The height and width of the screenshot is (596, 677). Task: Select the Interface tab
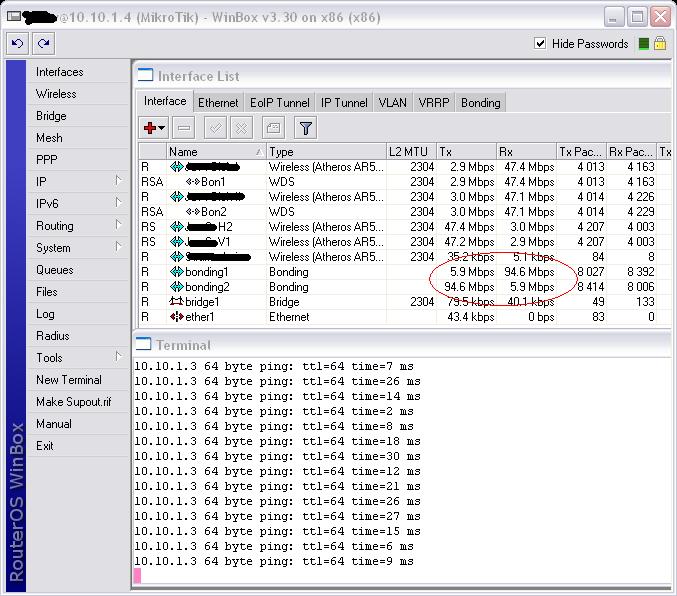click(x=165, y=101)
